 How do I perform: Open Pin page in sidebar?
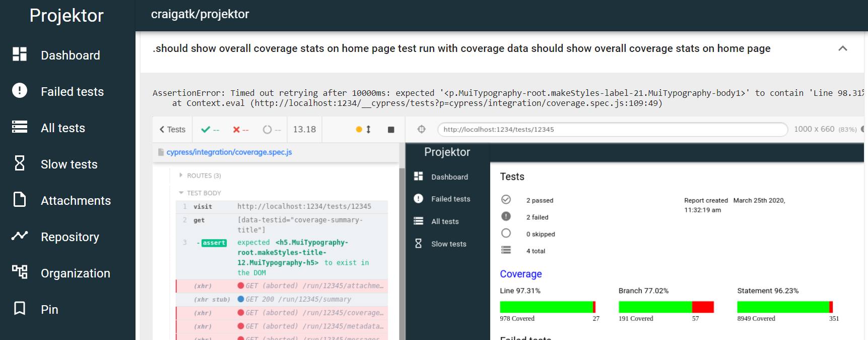pyautogui.click(x=49, y=310)
